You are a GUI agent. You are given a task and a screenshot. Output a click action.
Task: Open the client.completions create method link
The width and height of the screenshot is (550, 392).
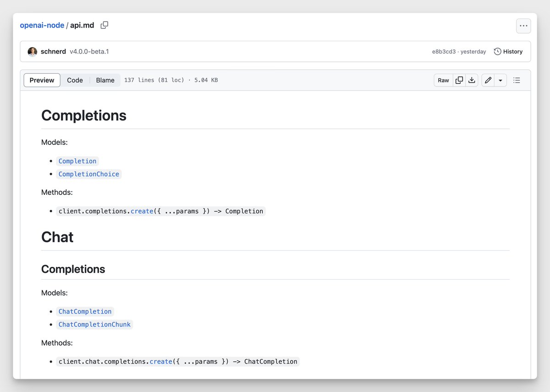142,211
